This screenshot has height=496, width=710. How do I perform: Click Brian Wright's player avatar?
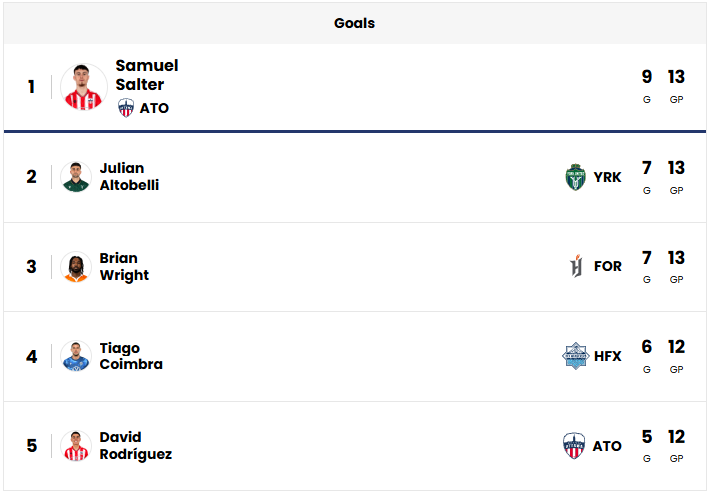[76, 267]
